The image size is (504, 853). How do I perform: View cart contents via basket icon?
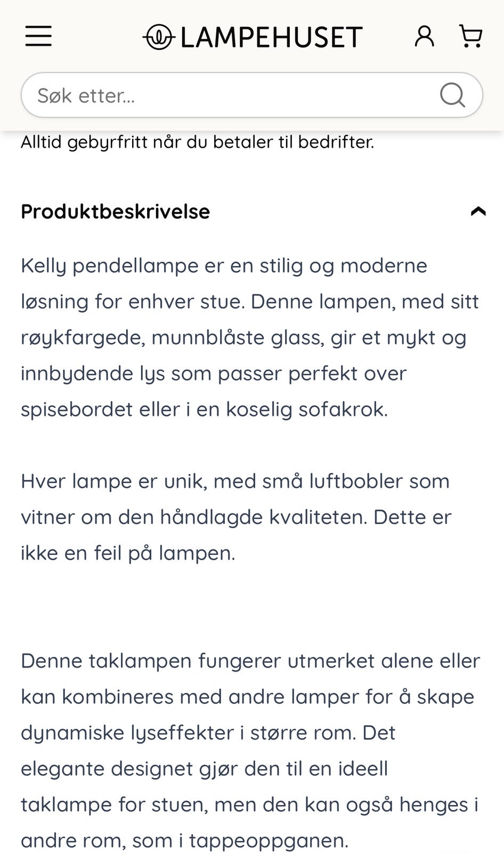coord(471,36)
